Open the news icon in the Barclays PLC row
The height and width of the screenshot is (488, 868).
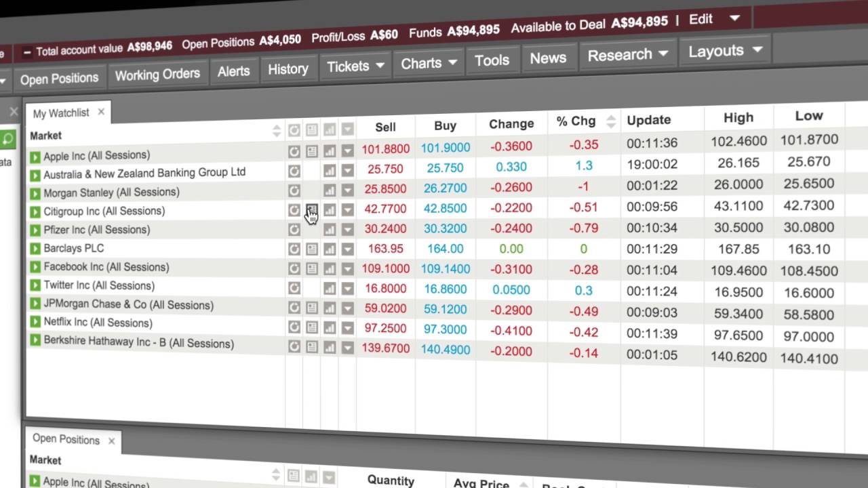[311, 249]
